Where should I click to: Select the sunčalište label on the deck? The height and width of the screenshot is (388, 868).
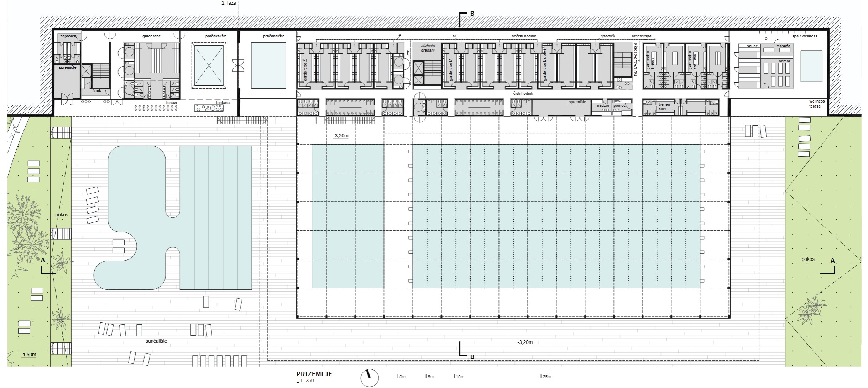156,341
